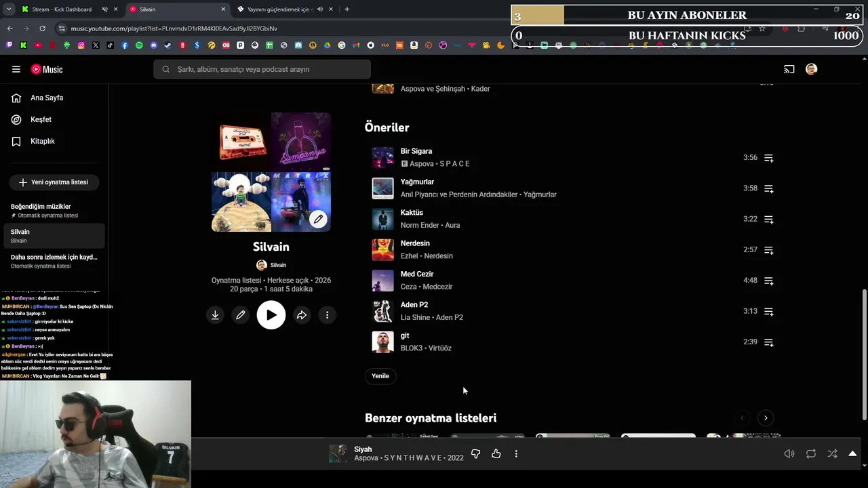Open the Nerdesin song title

click(x=415, y=243)
